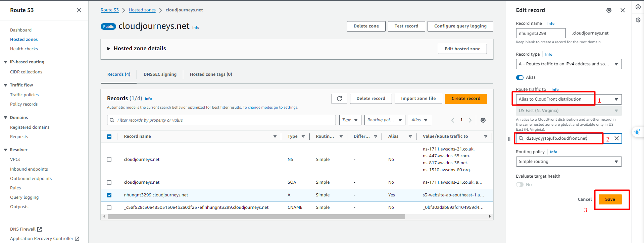Viewport: 644px width, 243px height.
Task: Go to previous records page arrow
Action: [452, 120]
